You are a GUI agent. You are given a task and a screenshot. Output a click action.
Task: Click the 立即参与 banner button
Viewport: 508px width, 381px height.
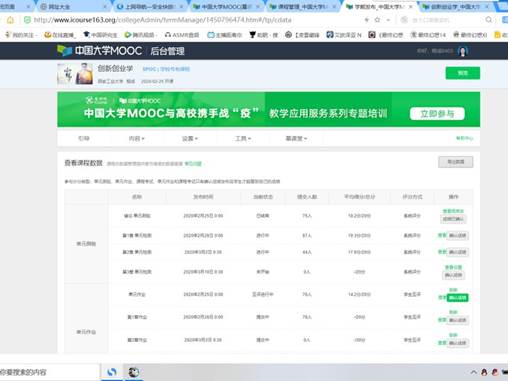[x=437, y=114]
